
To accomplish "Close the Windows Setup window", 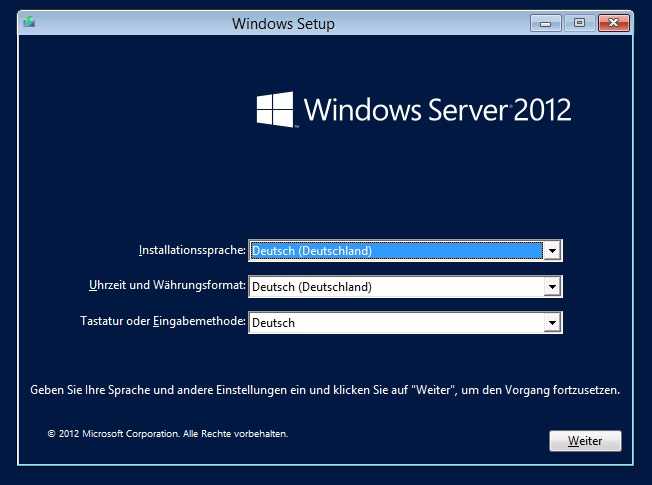I will click(613, 22).
